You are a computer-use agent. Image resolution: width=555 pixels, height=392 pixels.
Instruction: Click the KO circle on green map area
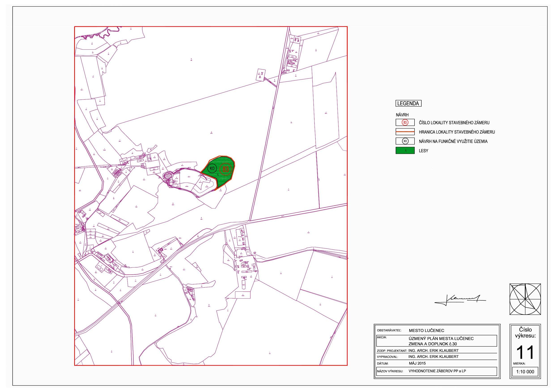[212, 168]
